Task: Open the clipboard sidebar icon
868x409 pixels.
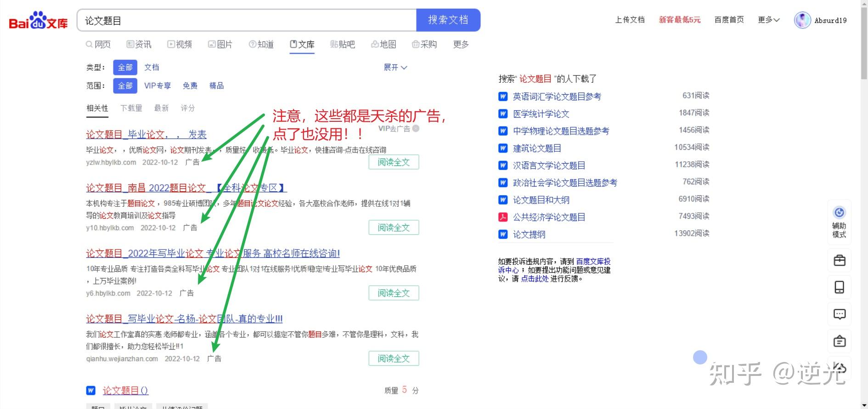Action: 839,341
